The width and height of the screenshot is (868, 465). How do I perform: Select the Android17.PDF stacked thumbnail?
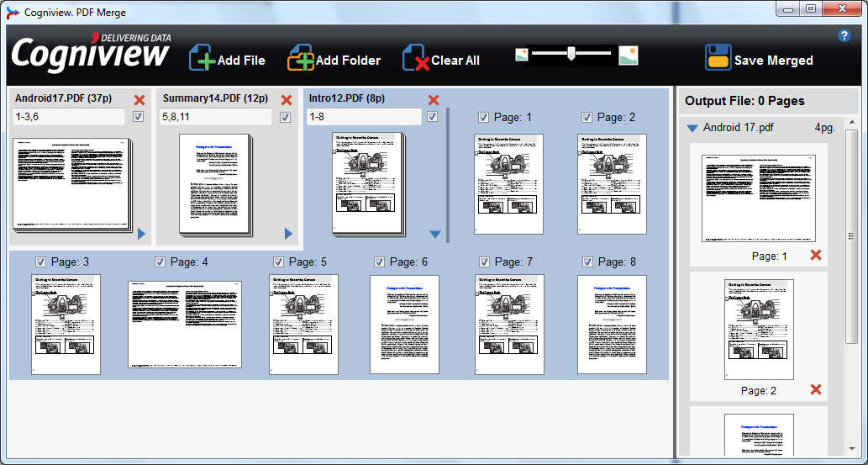[x=73, y=185]
